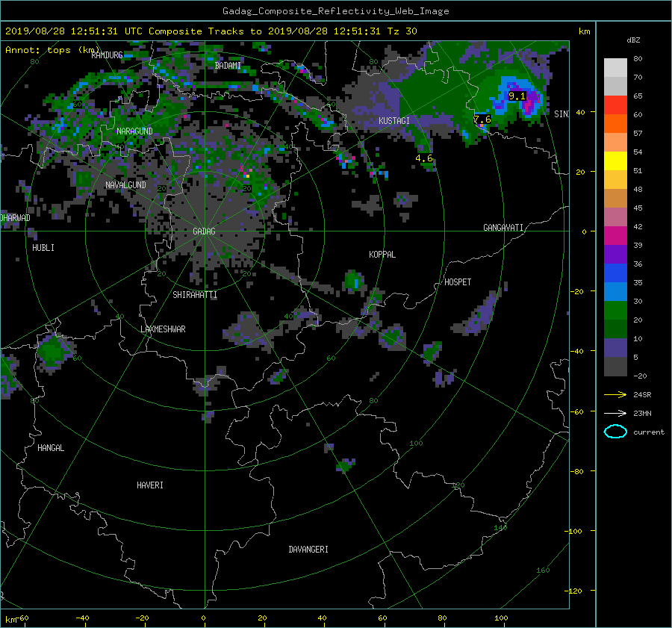Select the blue 36 dBZ color swatch
The image size is (672, 628).
click(x=615, y=273)
